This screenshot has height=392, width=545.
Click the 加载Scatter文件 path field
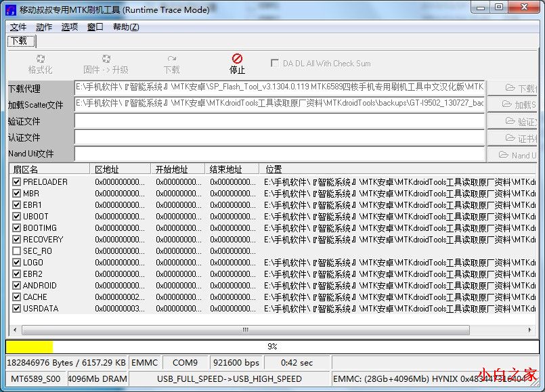(x=280, y=104)
